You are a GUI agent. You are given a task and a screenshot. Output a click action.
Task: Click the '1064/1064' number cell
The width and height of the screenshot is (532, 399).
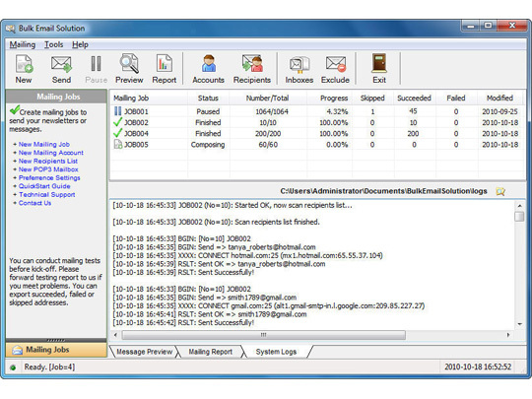pos(272,111)
